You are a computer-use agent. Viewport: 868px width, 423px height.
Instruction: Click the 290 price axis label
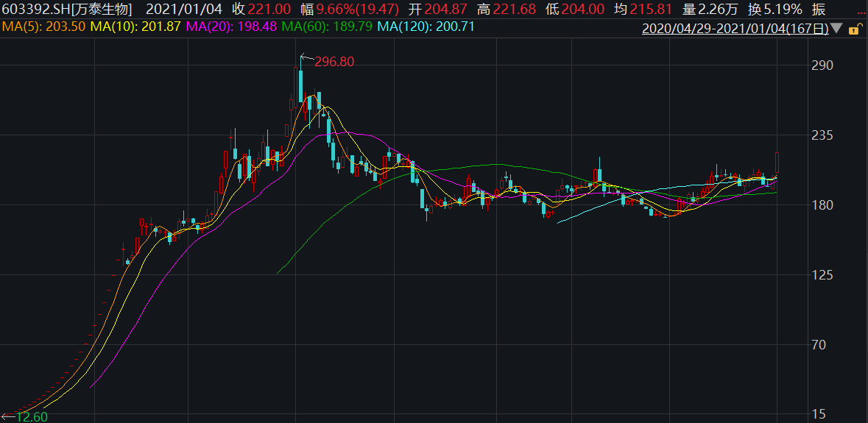[x=821, y=65]
